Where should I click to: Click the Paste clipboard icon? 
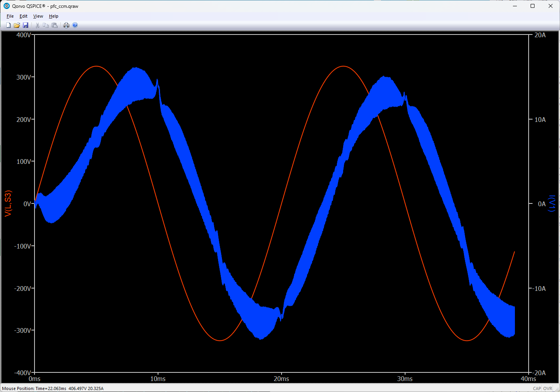[55, 25]
